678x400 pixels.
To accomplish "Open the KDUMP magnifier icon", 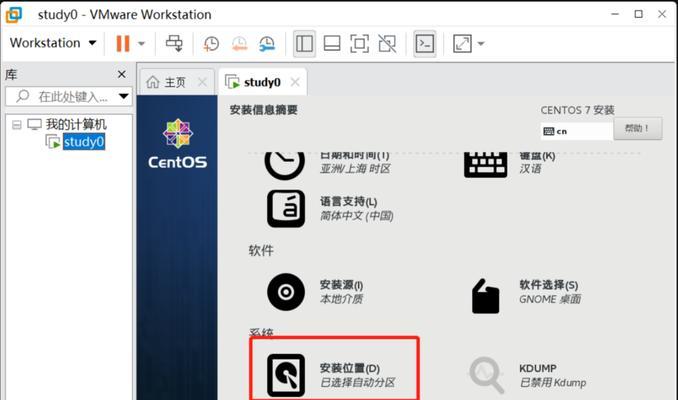I will click(486, 374).
